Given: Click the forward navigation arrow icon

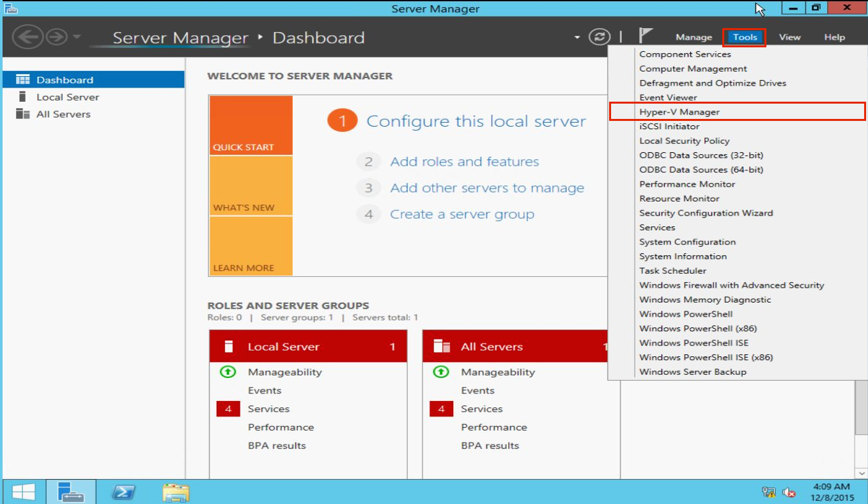Looking at the screenshot, I should pyautogui.click(x=57, y=37).
